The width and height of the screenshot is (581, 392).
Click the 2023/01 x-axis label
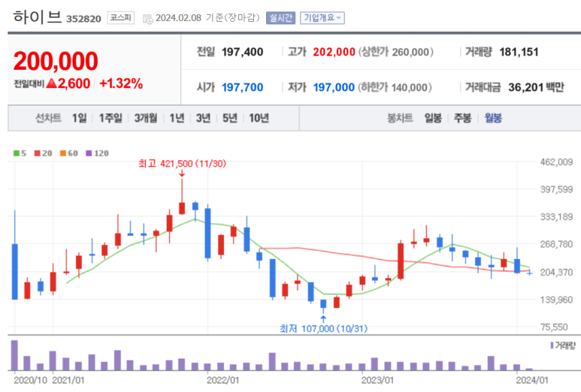point(377,380)
